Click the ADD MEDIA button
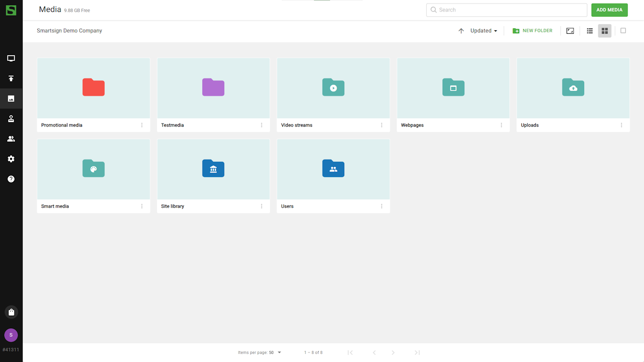This screenshot has width=644, height=362. click(609, 10)
